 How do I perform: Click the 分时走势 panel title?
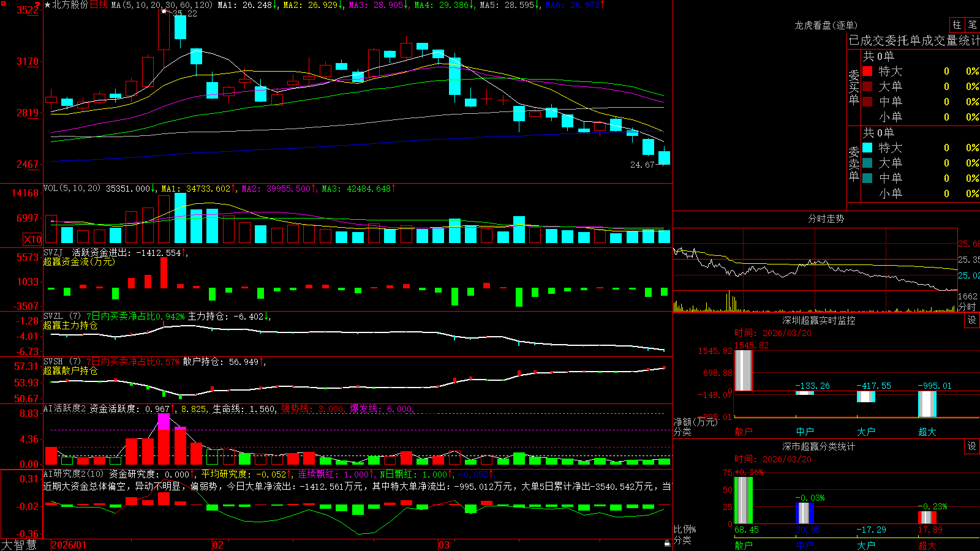pos(826,219)
